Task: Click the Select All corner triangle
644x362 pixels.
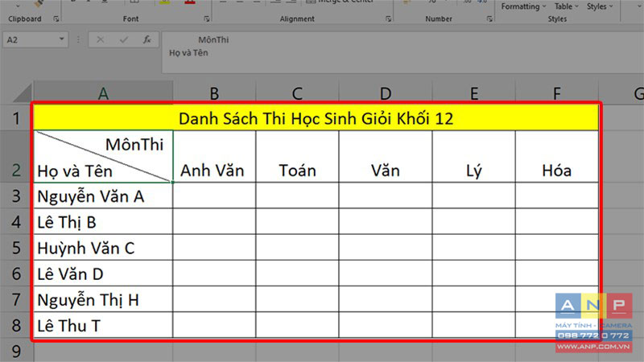Action: coord(23,93)
